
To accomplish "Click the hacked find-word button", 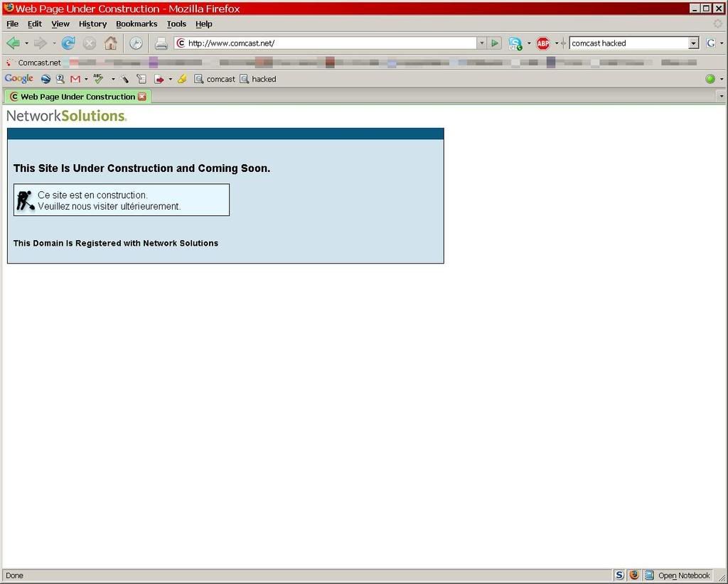I will [258, 80].
